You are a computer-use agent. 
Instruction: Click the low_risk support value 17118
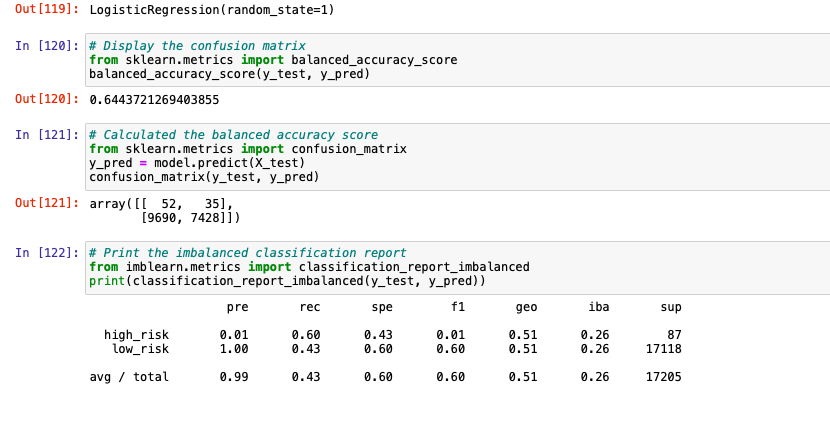pyautogui.click(x=664, y=349)
